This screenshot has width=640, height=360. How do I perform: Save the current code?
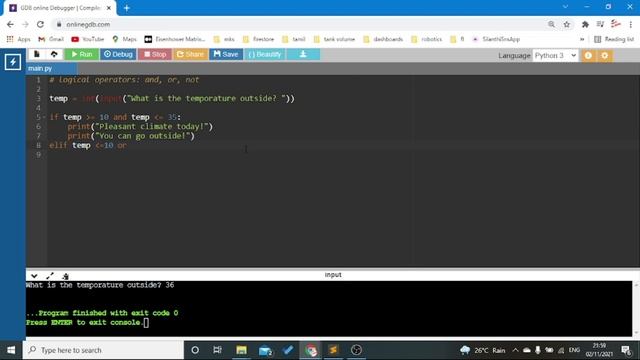(226, 54)
